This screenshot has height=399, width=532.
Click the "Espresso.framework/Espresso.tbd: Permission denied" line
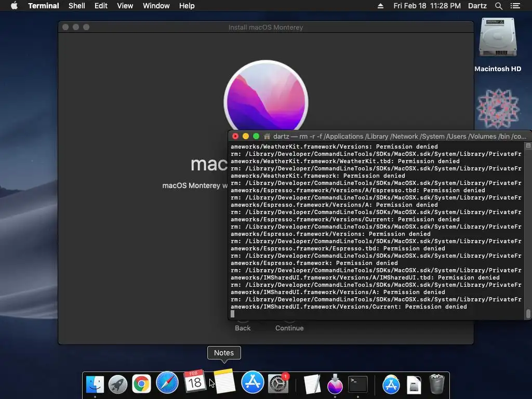(338, 248)
